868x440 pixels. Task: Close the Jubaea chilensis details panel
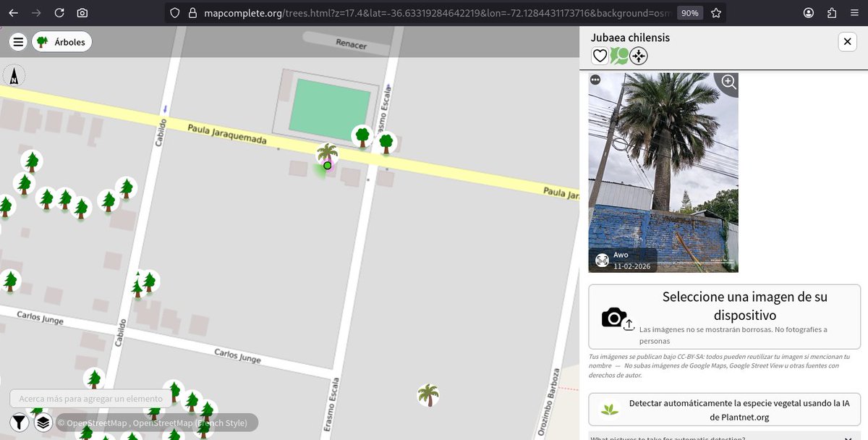847,42
